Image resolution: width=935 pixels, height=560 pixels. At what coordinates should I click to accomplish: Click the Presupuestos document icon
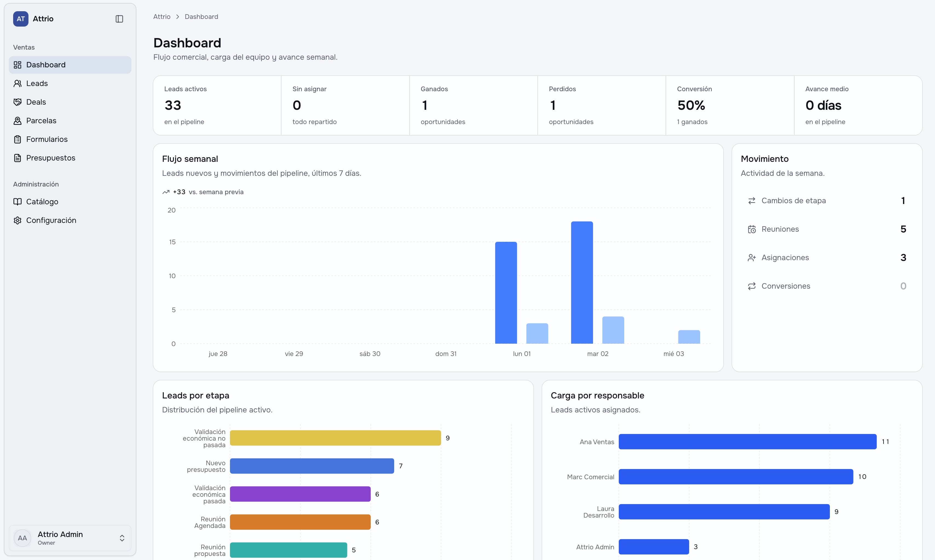pos(17,158)
